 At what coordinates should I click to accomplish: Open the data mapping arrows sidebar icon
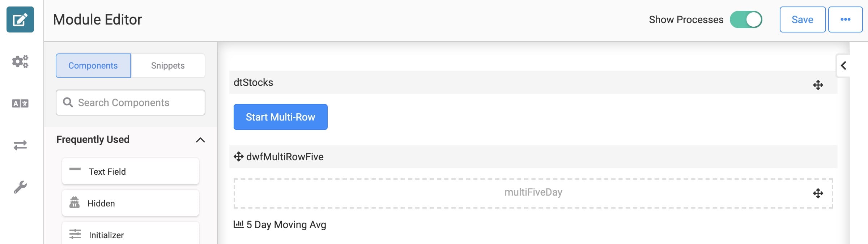20,145
